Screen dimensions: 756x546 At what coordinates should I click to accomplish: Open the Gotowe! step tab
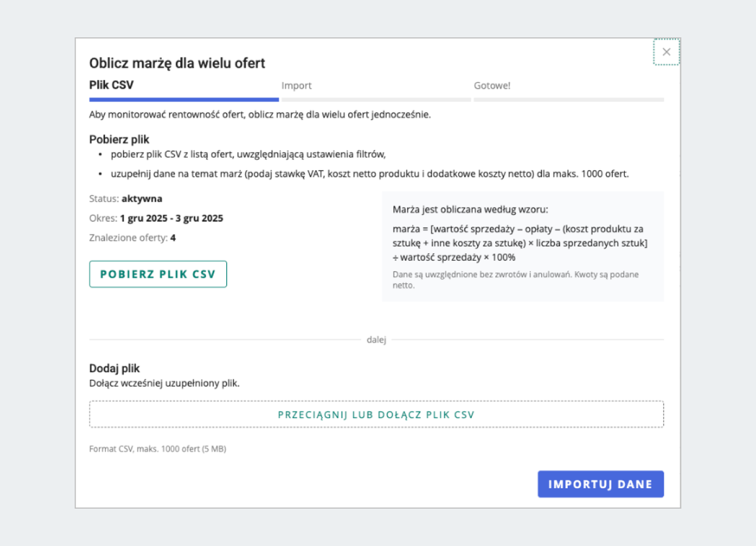pyautogui.click(x=492, y=86)
